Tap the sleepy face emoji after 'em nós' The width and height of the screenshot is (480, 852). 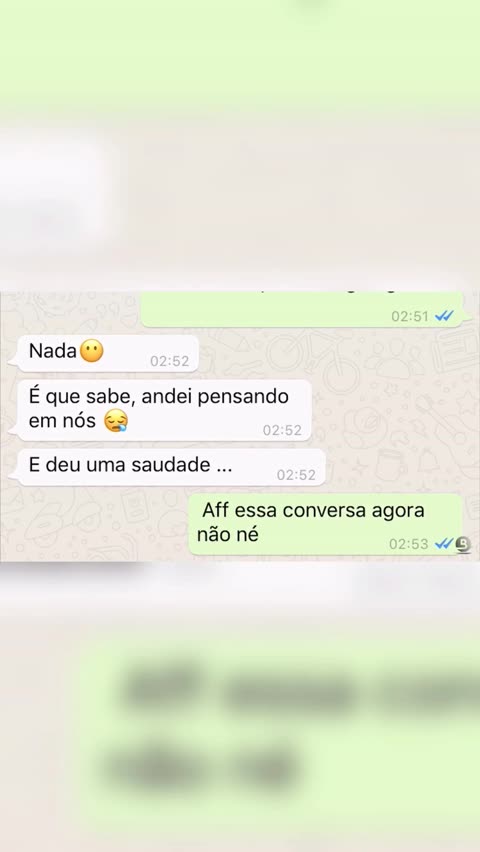(x=116, y=421)
